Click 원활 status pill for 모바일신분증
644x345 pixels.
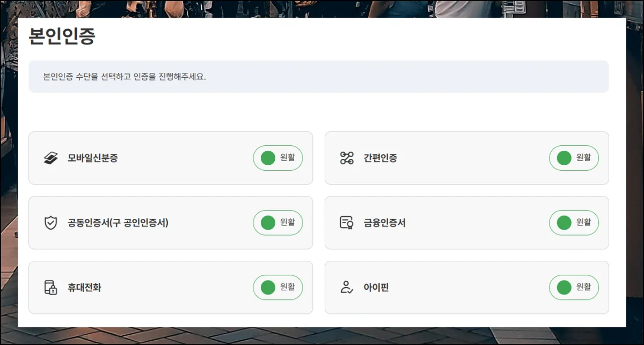[x=278, y=158]
